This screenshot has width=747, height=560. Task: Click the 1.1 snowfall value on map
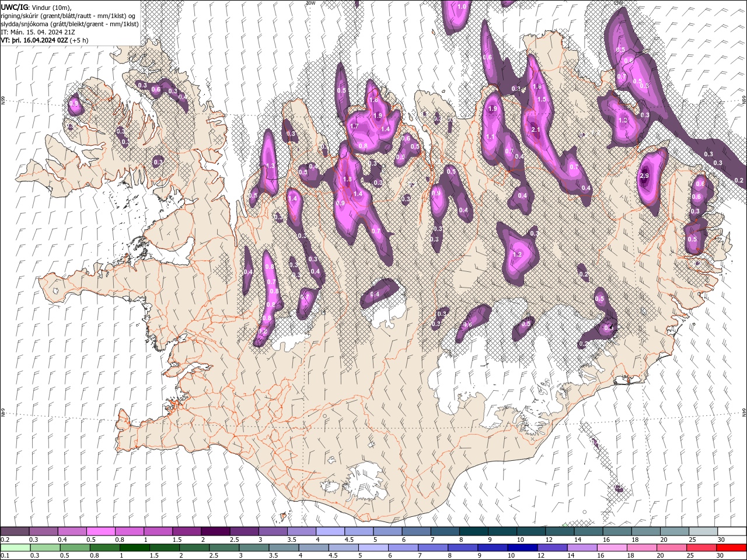(490, 137)
